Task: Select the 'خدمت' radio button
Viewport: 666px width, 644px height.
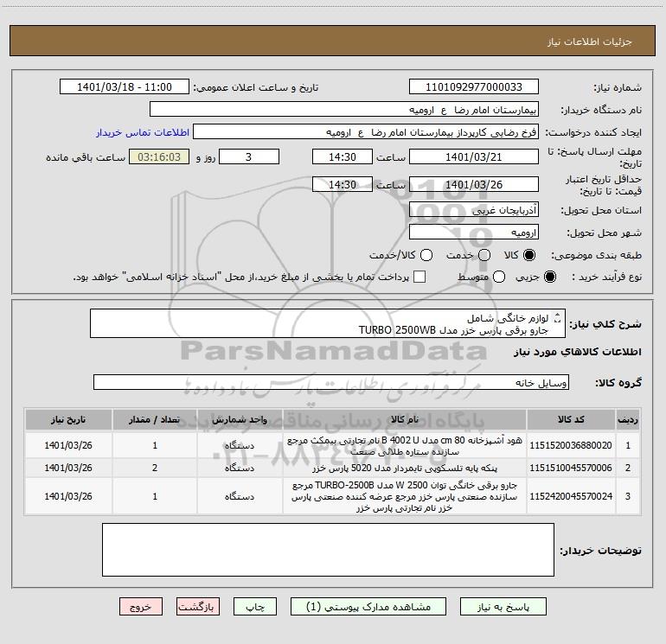Action: [x=484, y=255]
